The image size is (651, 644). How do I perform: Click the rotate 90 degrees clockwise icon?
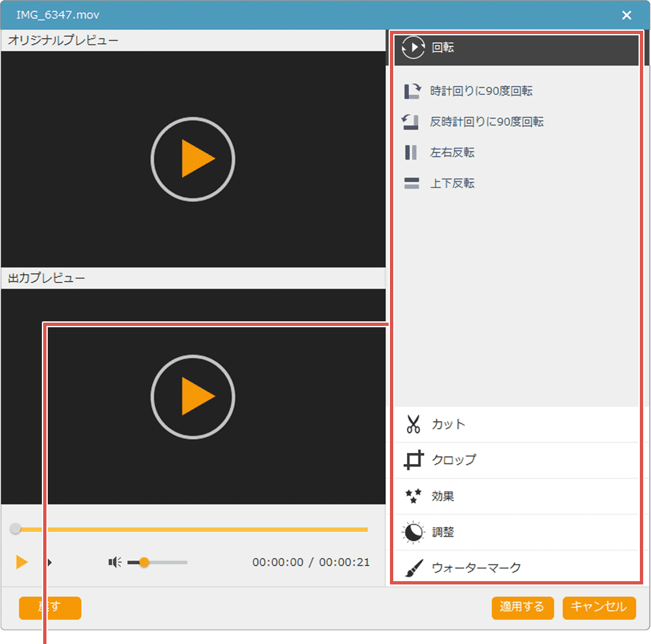[412, 91]
